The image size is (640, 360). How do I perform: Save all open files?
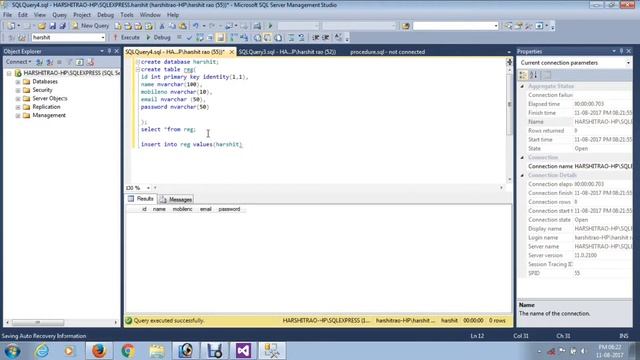point(62,26)
